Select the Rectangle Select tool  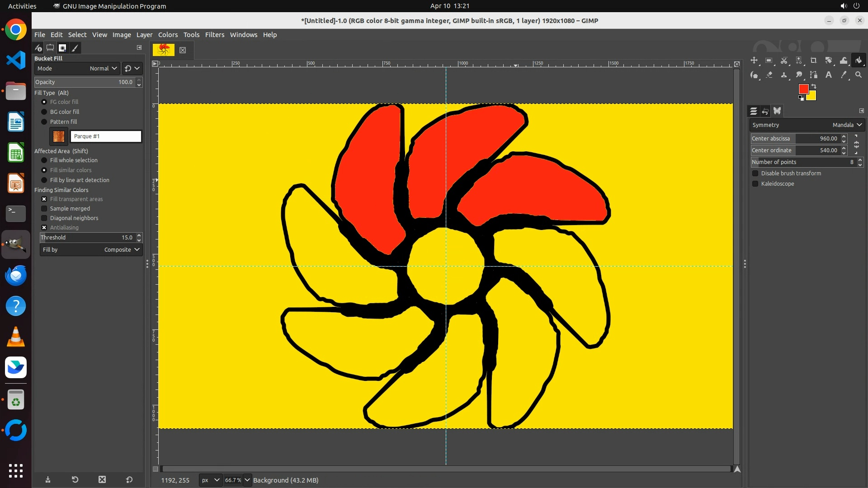click(769, 61)
